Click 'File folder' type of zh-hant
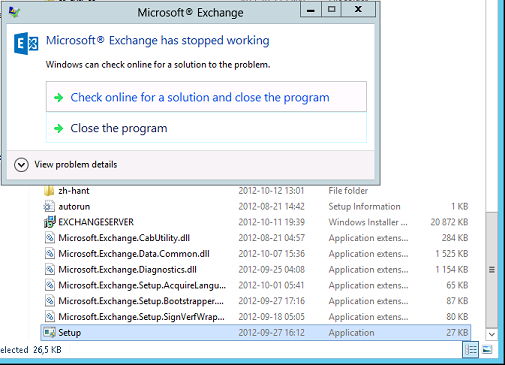 348,191
